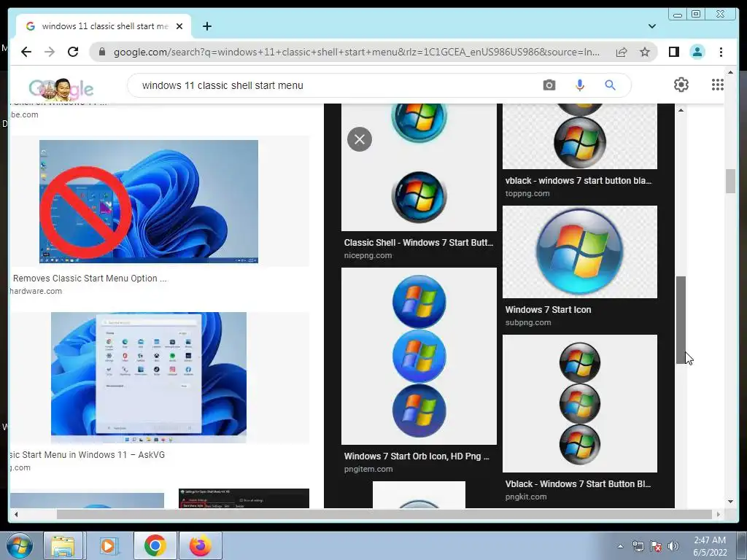Click preview panel scroll-up arrow
This screenshot has width=747, height=560.
(x=681, y=110)
